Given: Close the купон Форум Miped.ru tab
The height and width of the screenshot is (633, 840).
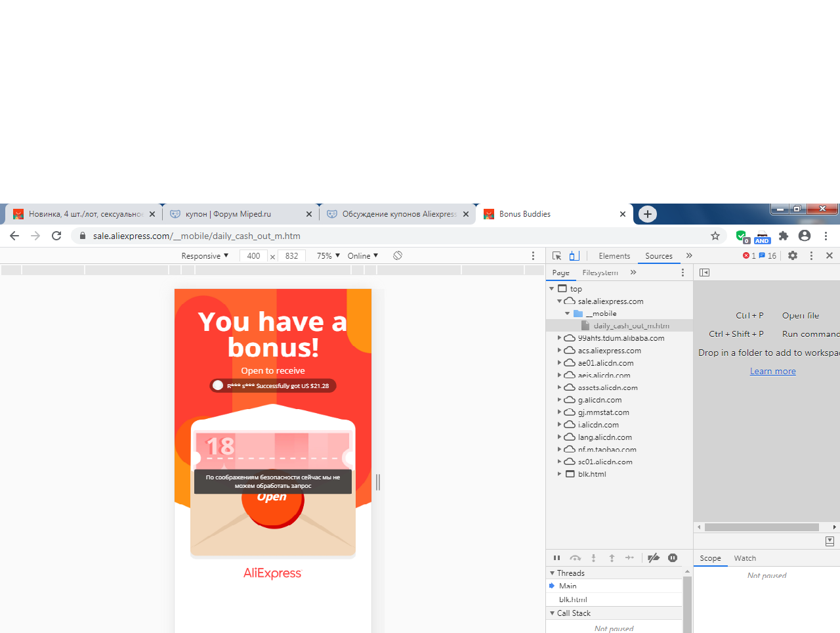Looking at the screenshot, I should pos(309,214).
